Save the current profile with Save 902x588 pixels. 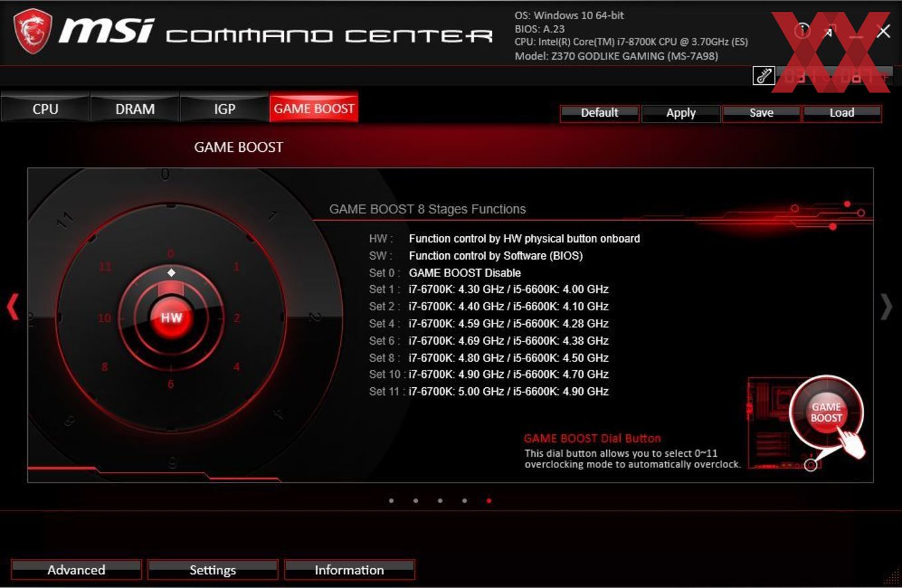(x=761, y=113)
